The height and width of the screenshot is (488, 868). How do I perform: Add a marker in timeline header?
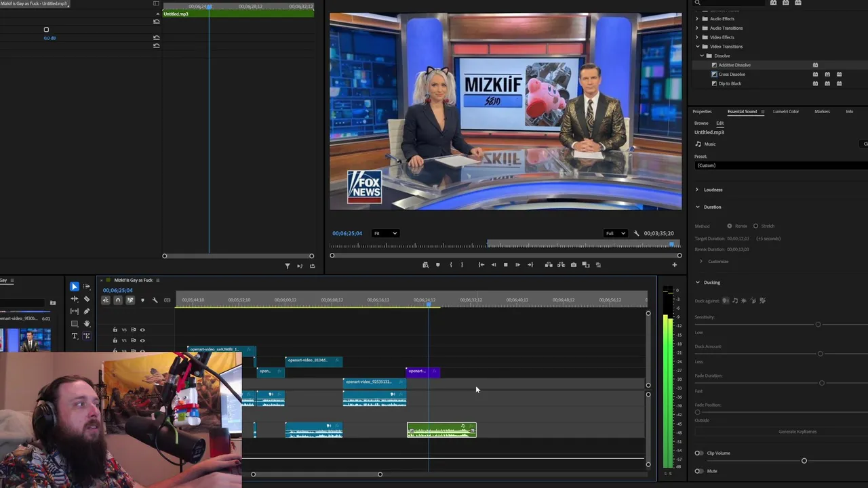pyautogui.click(x=142, y=300)
